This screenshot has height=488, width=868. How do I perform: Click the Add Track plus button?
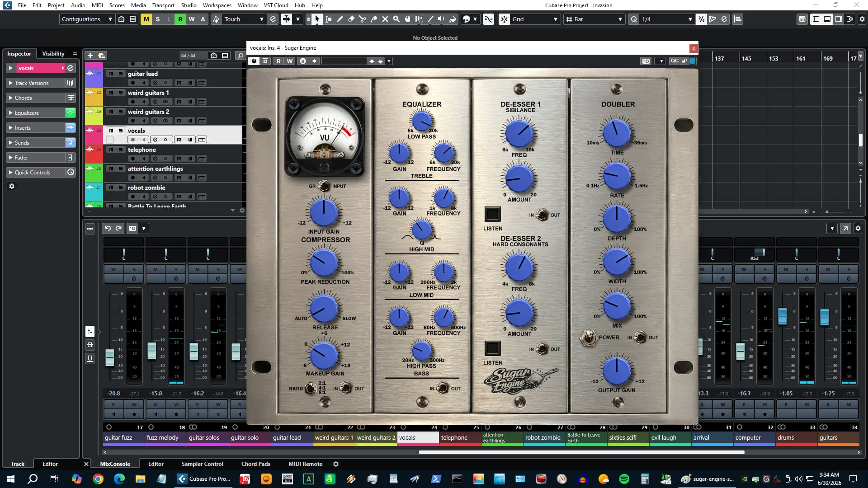pyautogui.click(x=90, y=55)
